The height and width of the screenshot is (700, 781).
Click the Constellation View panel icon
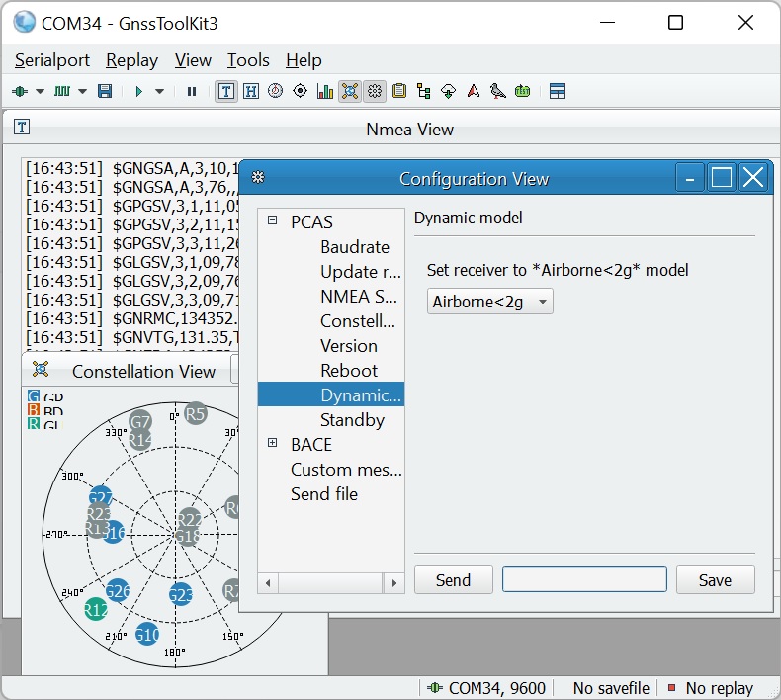pos(41,369)
